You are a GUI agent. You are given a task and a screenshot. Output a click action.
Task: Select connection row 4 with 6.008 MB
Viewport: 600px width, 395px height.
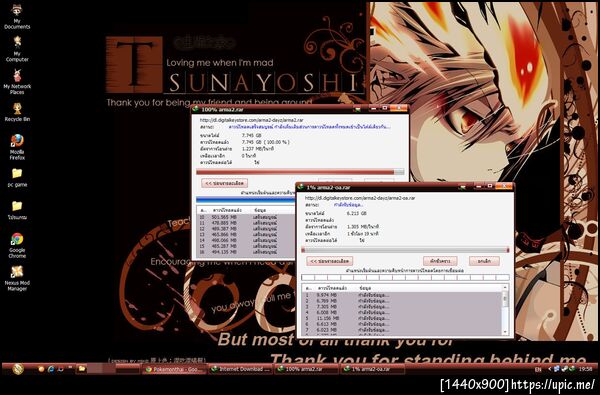pos(401,312)
